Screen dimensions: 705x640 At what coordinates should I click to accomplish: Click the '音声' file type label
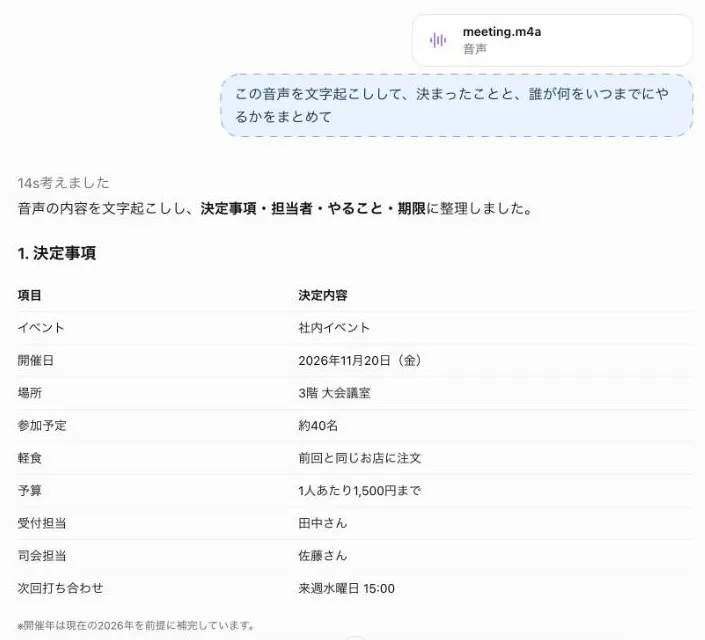pos(475,49)
